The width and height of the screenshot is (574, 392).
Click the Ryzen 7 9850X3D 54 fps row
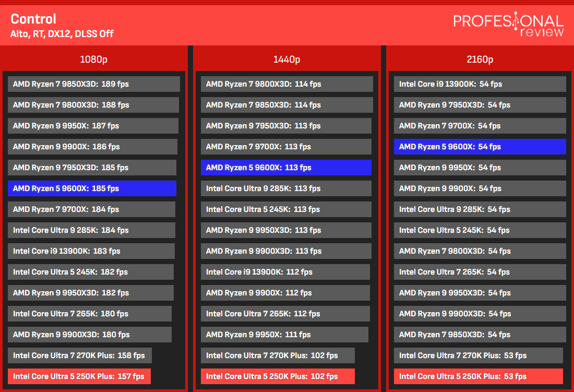tap(480, 335)
